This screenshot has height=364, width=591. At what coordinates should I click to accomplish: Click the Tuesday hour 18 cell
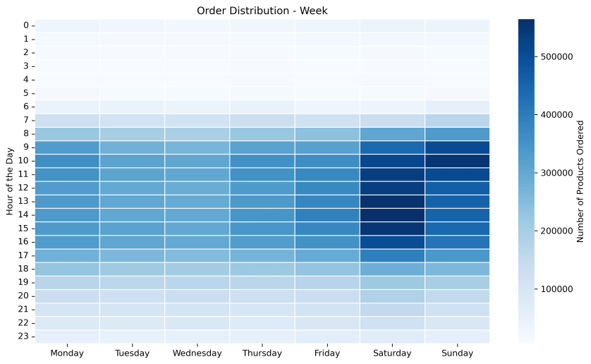(x=133, y=269)
